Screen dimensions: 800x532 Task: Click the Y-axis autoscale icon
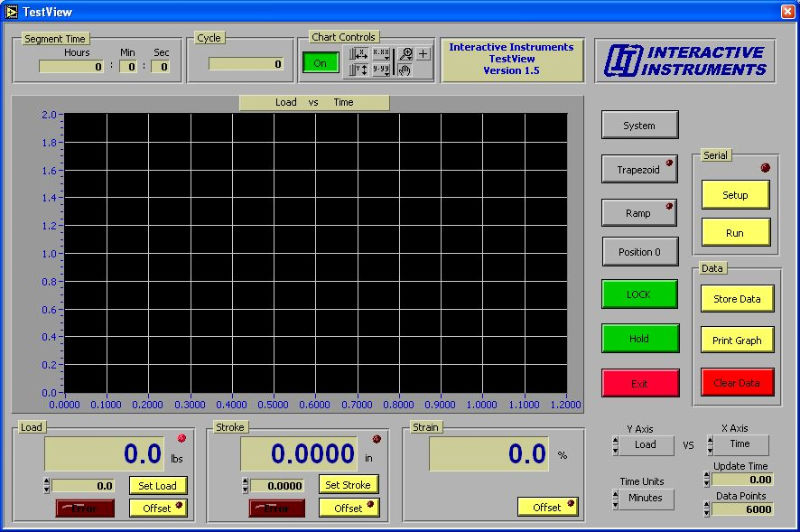[x=360, y=70]
